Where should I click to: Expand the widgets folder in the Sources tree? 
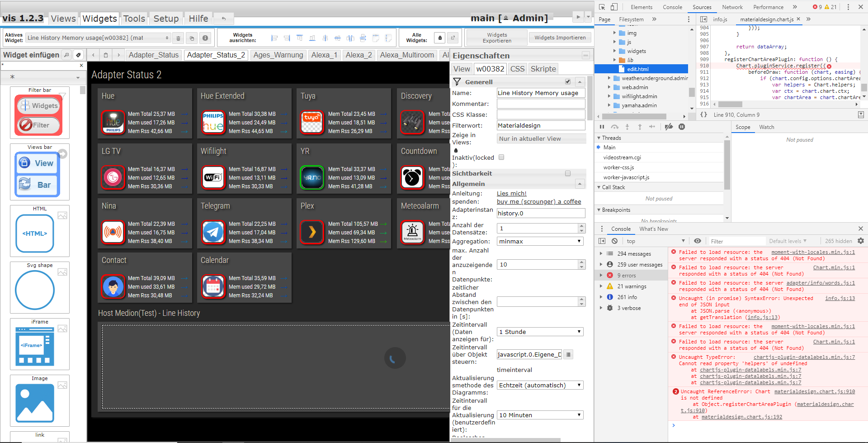coord(614,51)
